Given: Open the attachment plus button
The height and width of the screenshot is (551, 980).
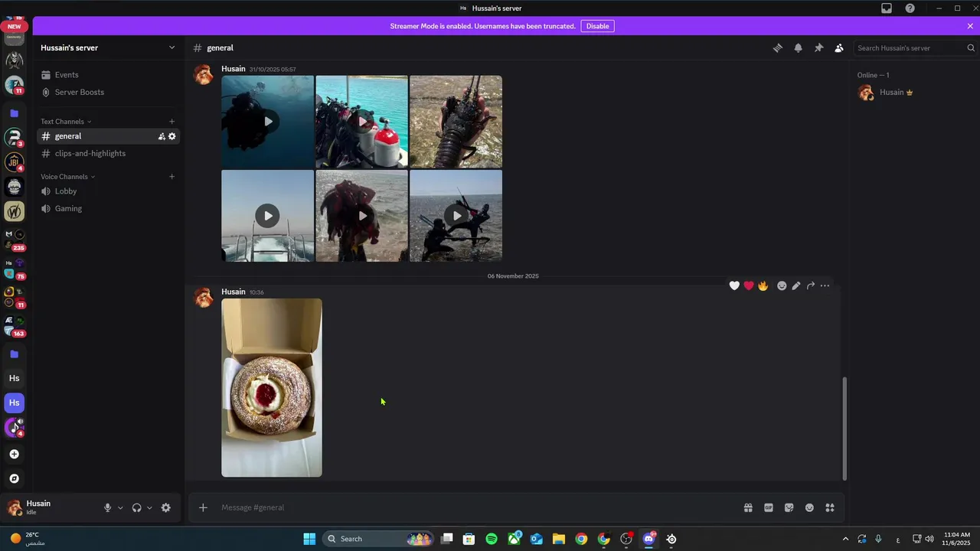Looking at the screenshot, I should click(x=203, y=507).
